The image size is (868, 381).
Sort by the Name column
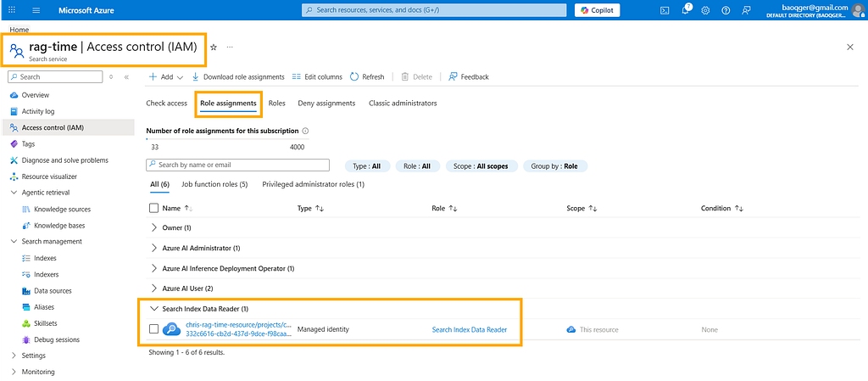click(x=177, y=208)
